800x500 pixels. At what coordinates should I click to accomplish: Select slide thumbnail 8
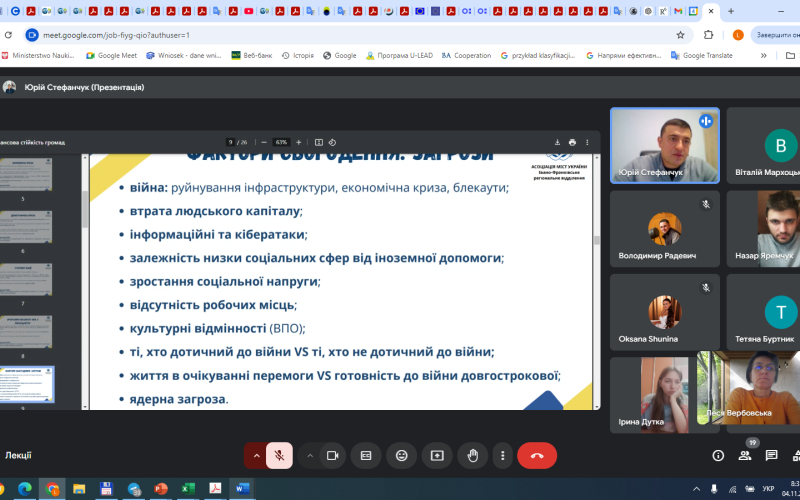tap(25, 332)
